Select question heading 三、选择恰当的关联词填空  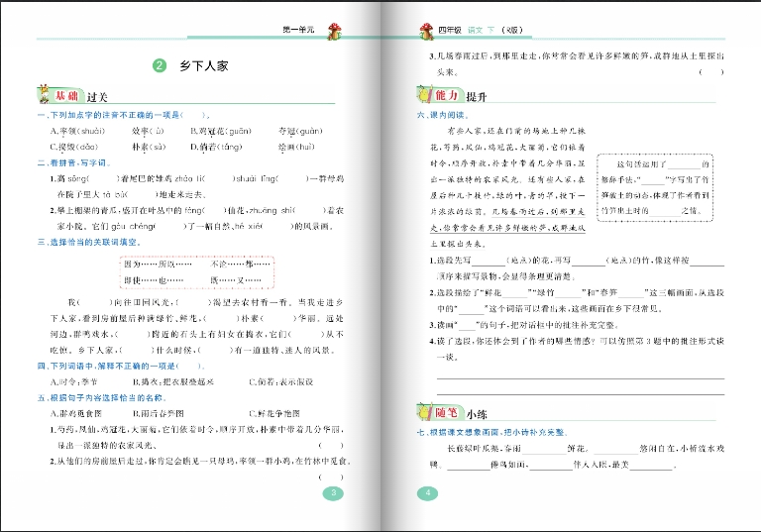(89, 242)
